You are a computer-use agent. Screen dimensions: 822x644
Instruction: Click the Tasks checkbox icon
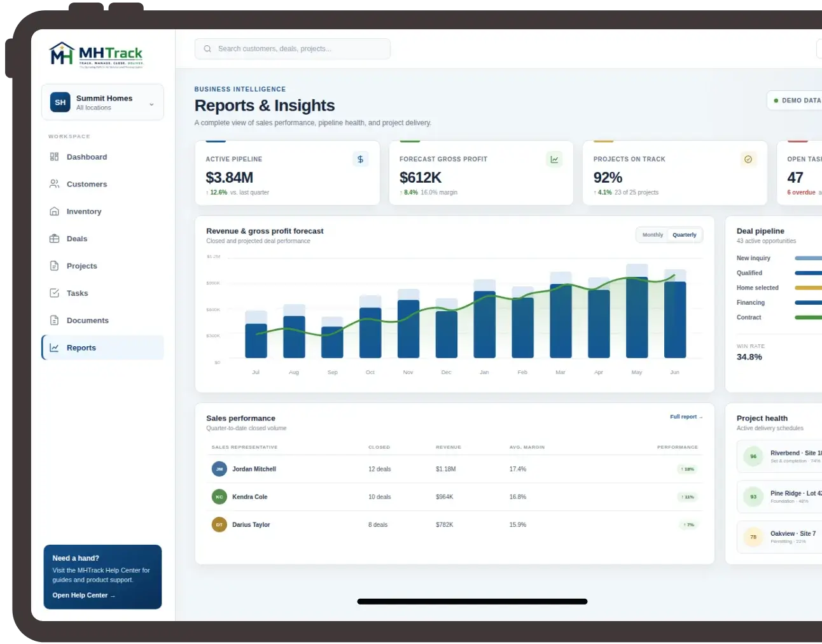pyautogui.click(x=54, y=293)
